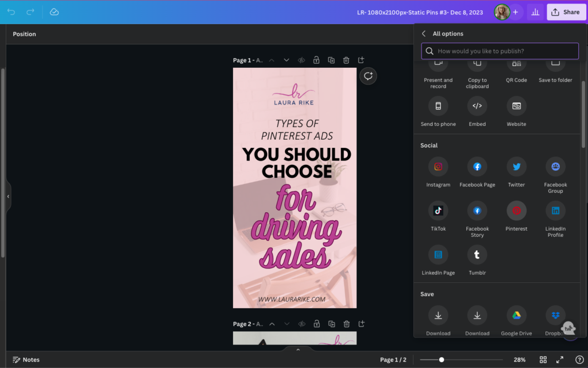Screen dimensions: 588x368
Task: Expand the collapsed left side panel
Action: 8,197
